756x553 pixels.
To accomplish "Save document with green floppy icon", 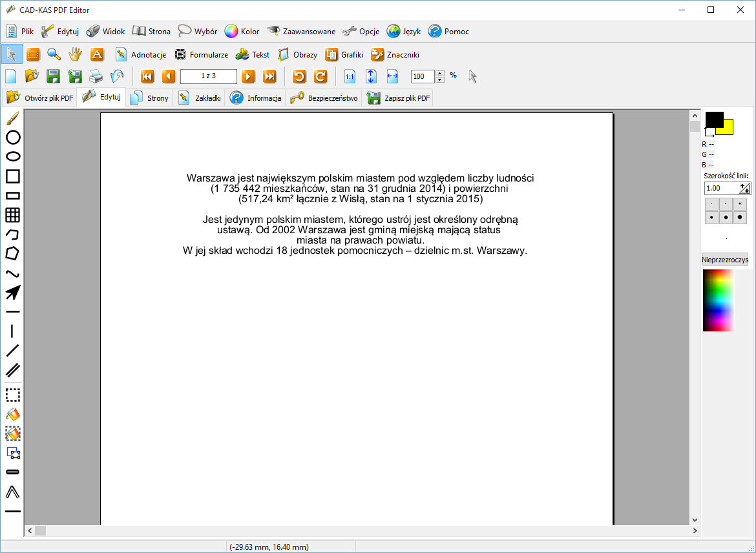I will tap(53, 76).
